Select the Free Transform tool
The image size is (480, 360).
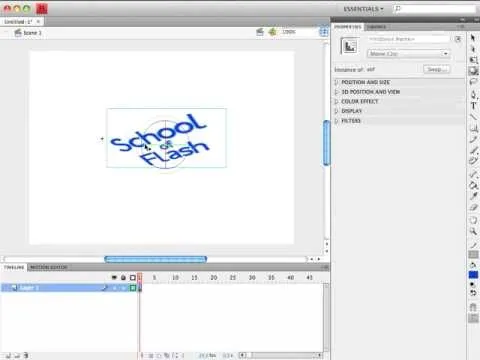tap(473, 60)
